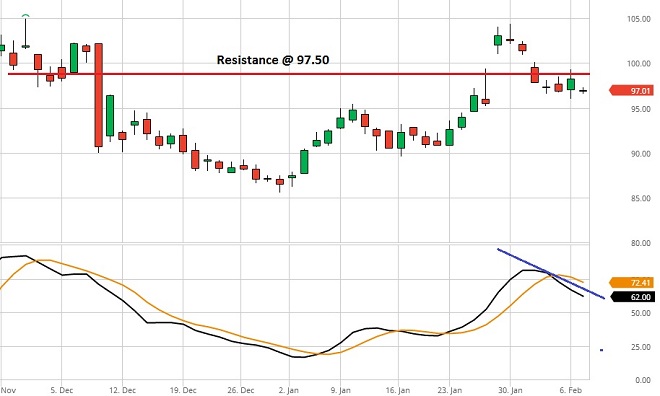The width and height of the screenshot is (660, 396).
Task: Click the red 97.01 last price tag
Action: coord(632,91)
